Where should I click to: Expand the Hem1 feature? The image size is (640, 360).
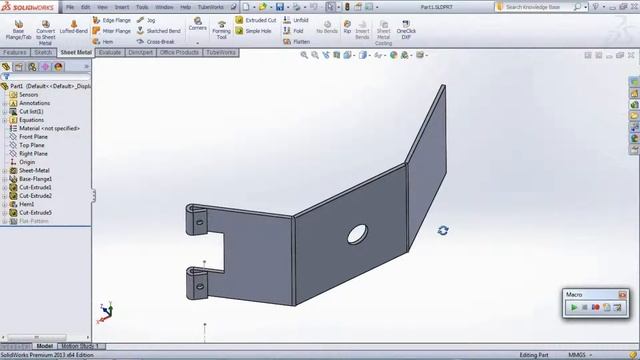(x=4, y=204)
